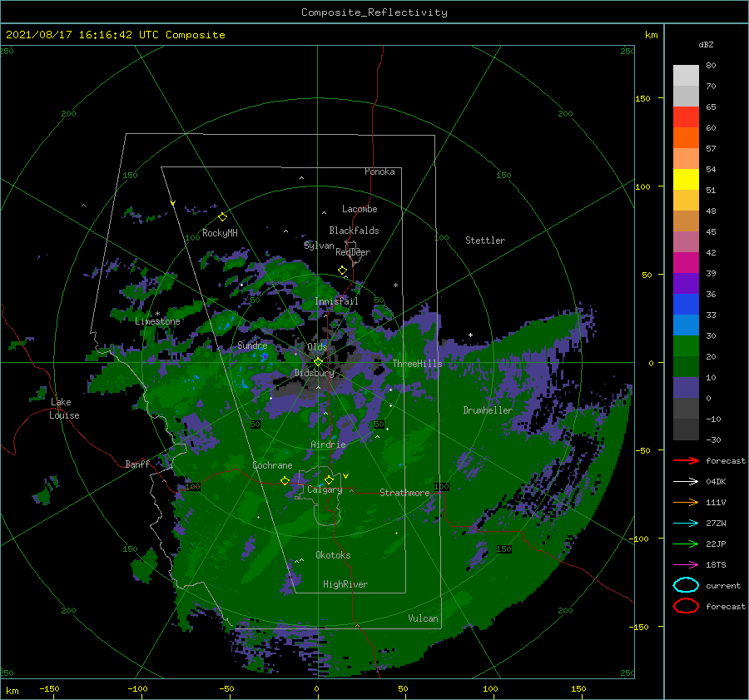Click the current label beside the cyan ellipse
Screen dimensions: 749x700
(x=723, y=585)
